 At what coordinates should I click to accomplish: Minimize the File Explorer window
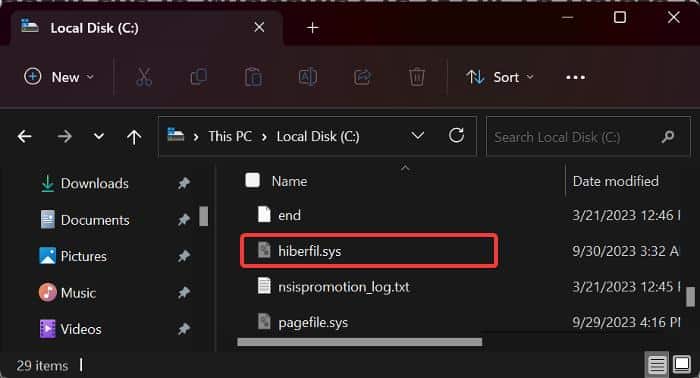pos(567,18)
